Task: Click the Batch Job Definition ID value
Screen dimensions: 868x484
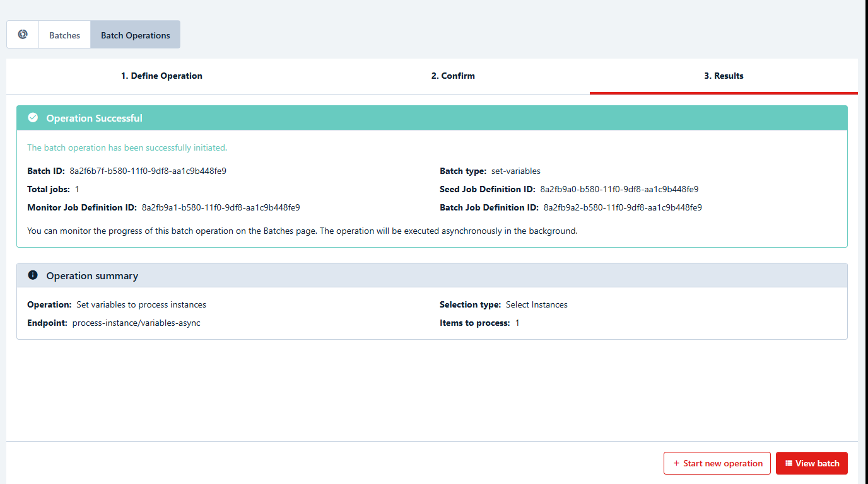Action: 622,207
